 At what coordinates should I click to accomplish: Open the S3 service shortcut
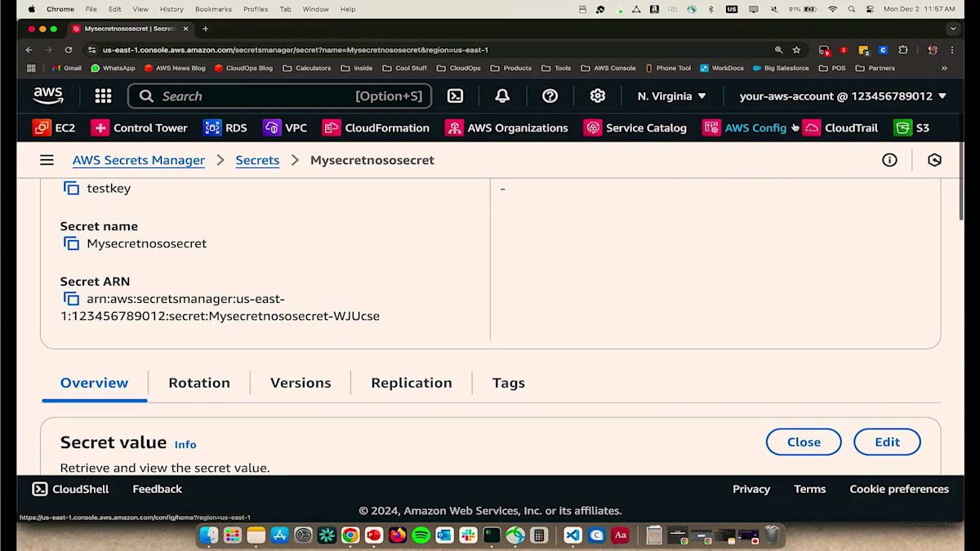click(x=911, y=128)
